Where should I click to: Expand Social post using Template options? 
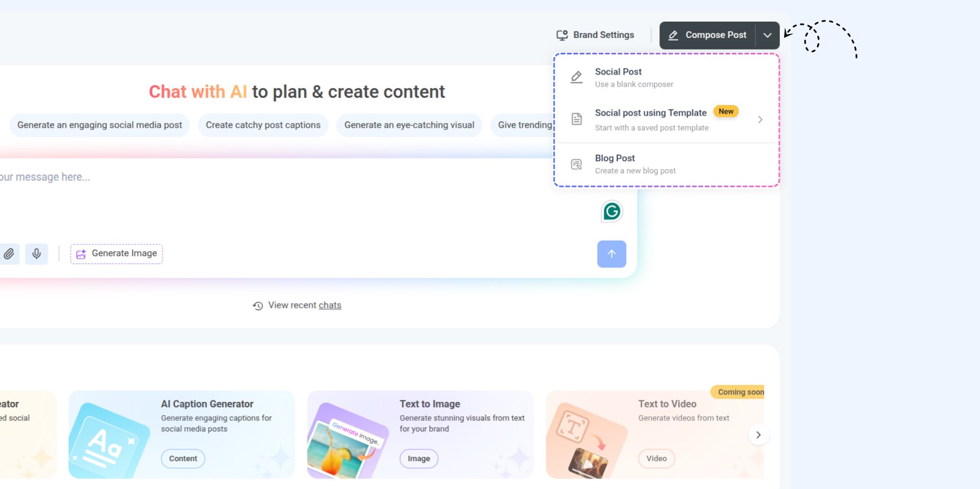coord(760,119)
